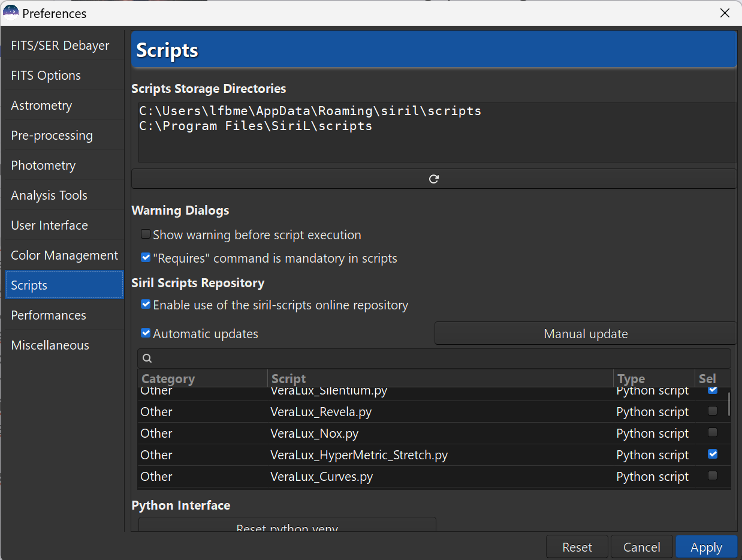
Task: Close the Preferences window
Action: coord(725,13)
